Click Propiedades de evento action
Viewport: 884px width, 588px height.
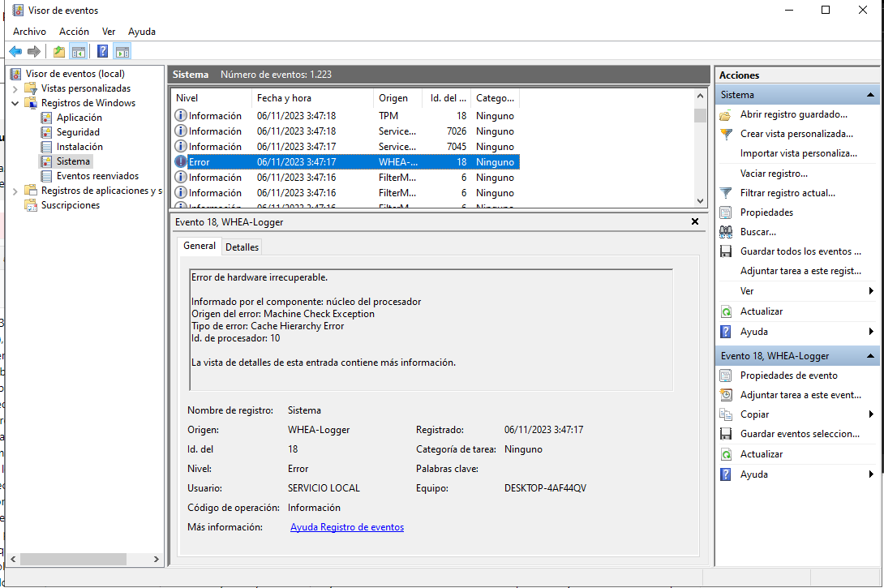pos(788,376)
